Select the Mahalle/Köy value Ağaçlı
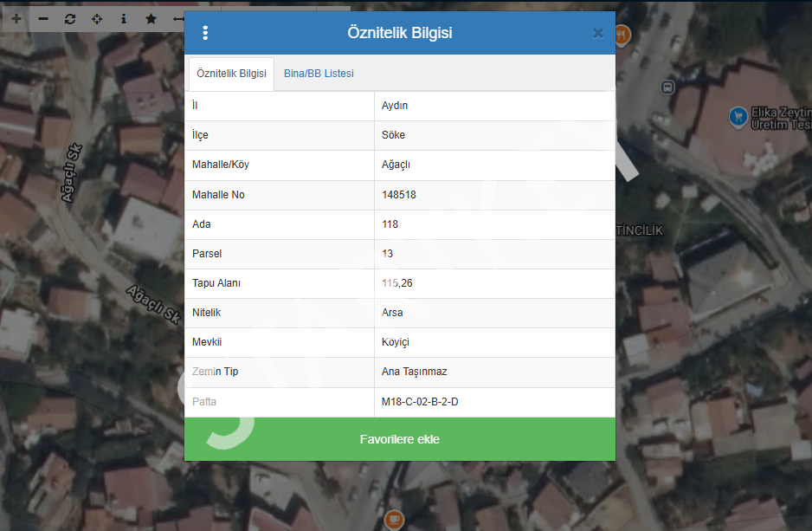Screen dimensions: 812x531 396,165
